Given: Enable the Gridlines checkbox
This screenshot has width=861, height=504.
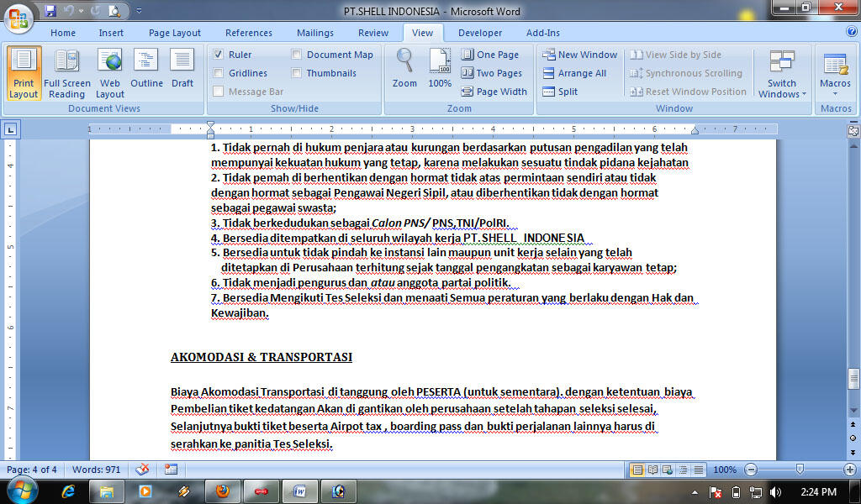Looking at the screenshot, I should 218,73.
